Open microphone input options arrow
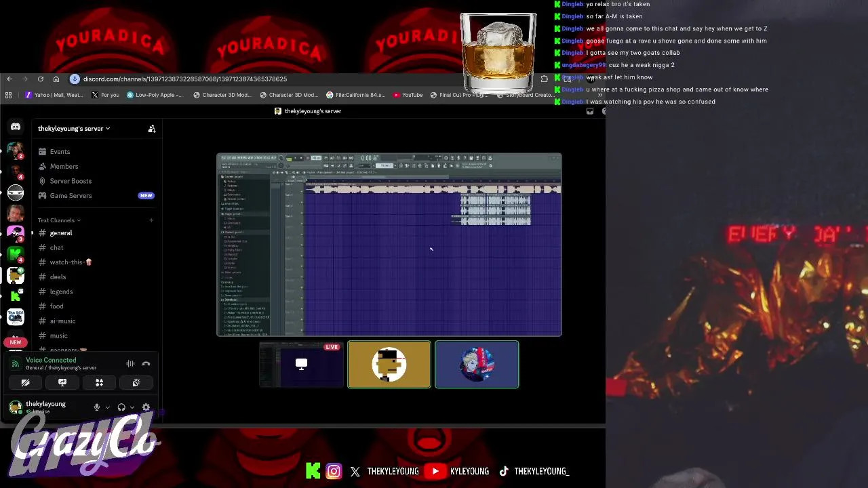 pyautogui.click(x=107, y=407)
